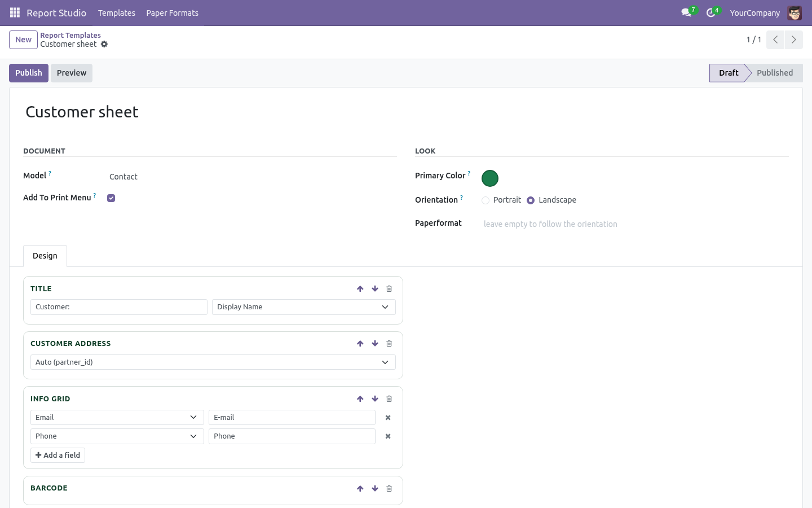Viewport: 812px width, 508px height.
Task: Move the Customer Address block down
Action: click(x=375, y=344)
